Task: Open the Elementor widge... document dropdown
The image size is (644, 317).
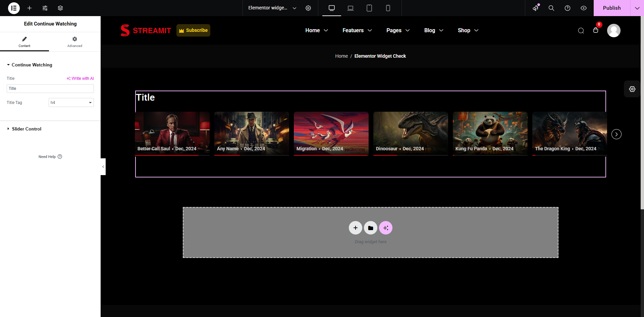Action: click(x=272, y=8)
